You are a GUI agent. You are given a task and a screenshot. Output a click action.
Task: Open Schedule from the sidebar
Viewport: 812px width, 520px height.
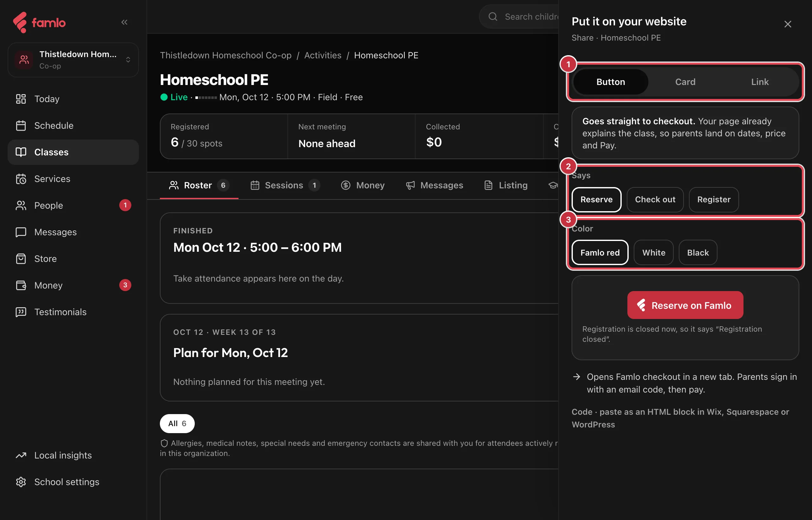tap(73, 126)
